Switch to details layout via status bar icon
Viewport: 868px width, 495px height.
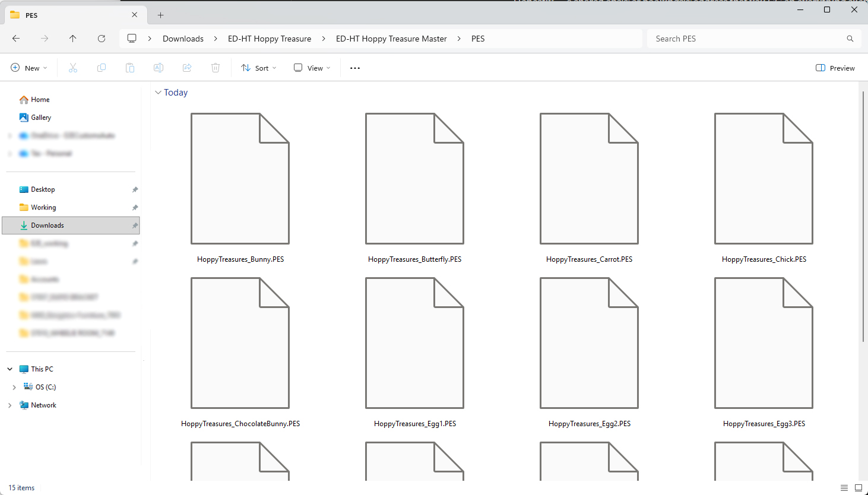[843, 488]
